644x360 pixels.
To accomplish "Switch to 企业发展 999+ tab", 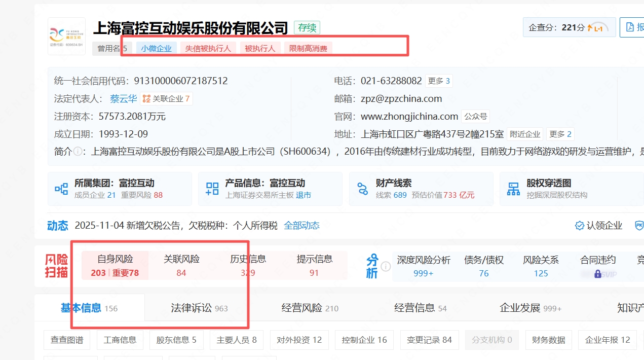I will pos(531,308).
